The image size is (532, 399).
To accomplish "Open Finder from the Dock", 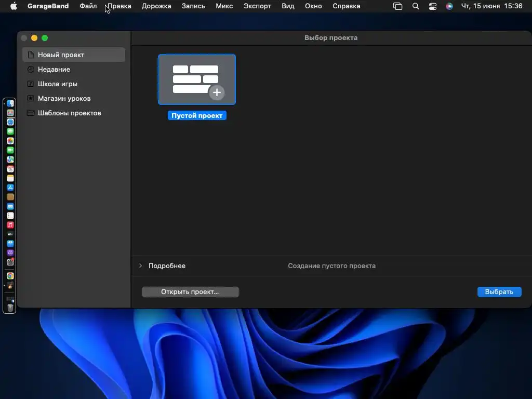I will tap(10, 103).
